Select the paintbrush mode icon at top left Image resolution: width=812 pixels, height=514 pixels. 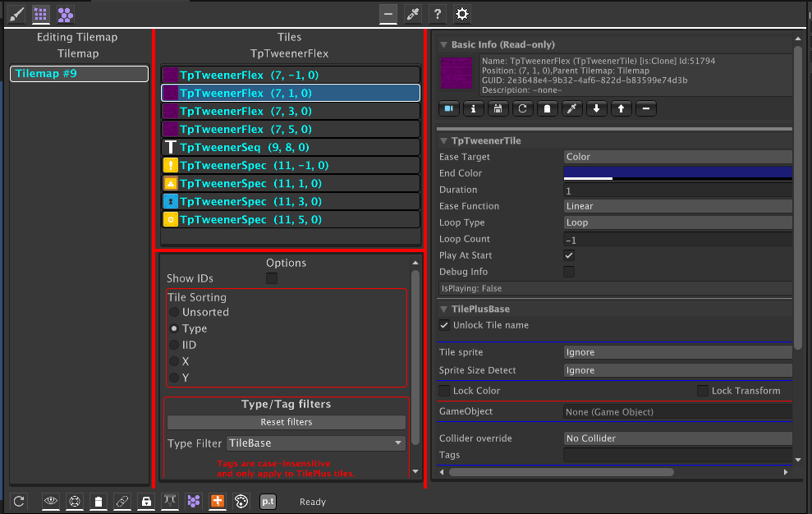click(x=16, y=14)
